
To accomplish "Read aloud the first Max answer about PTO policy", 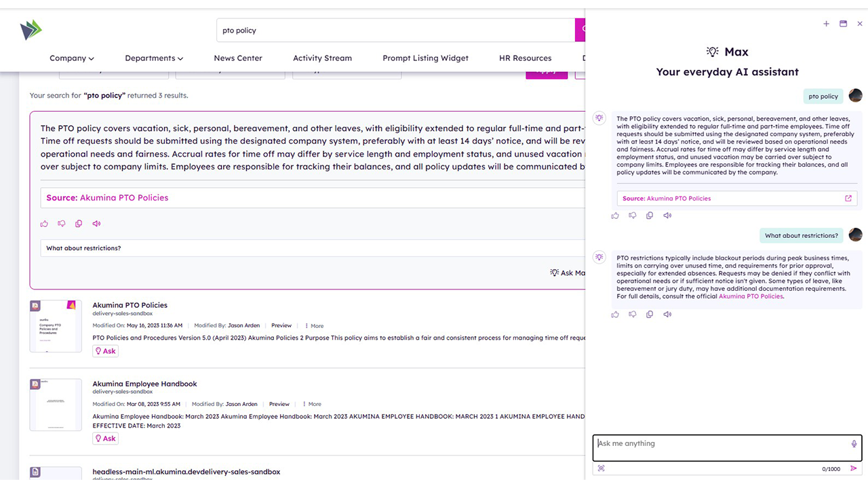I will [667, 216].
